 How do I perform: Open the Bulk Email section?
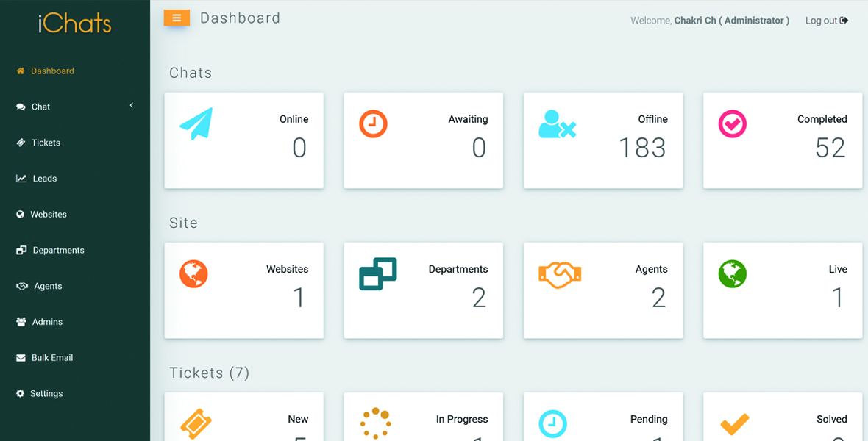(51, 358)
